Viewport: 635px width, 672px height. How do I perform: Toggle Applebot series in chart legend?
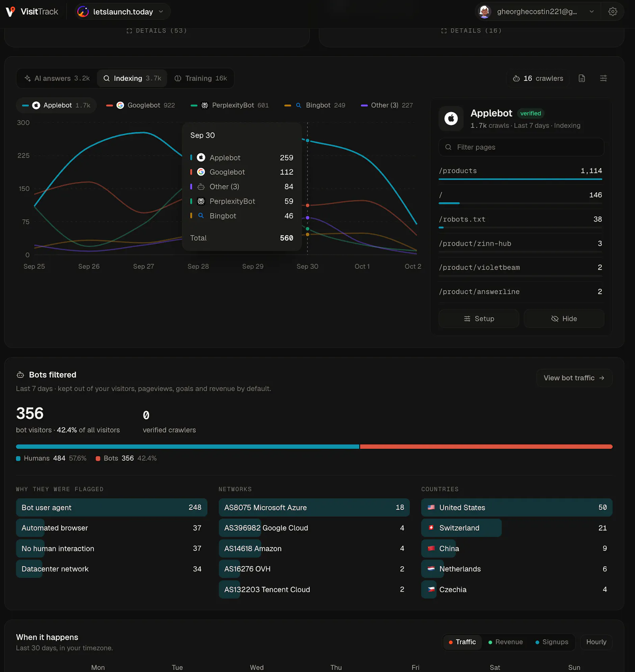point(56,105)
